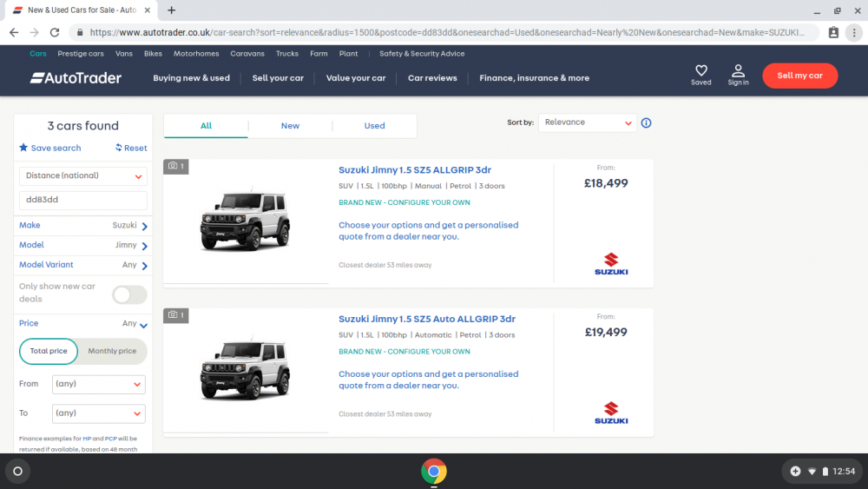
Task: Close the AutoTrader browser tab
Action: pyautogui.click(x=148, y=10)
